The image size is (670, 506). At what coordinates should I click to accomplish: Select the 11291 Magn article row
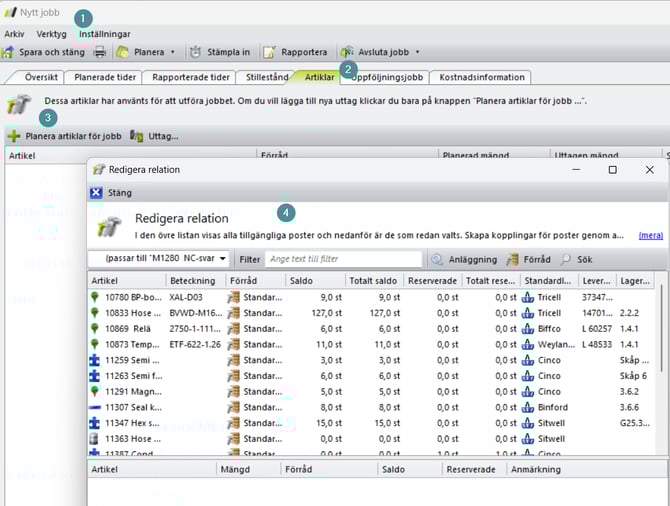[x=371, y=392]
